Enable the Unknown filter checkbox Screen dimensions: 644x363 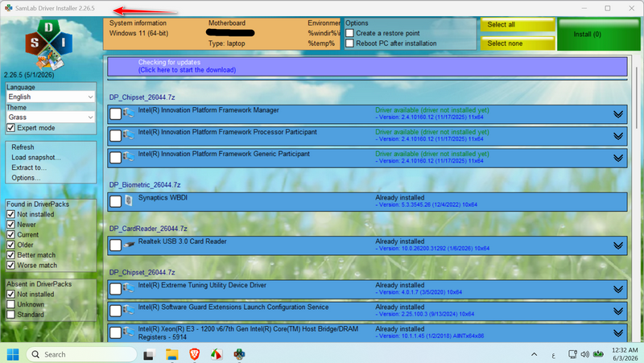pos(10,304)
